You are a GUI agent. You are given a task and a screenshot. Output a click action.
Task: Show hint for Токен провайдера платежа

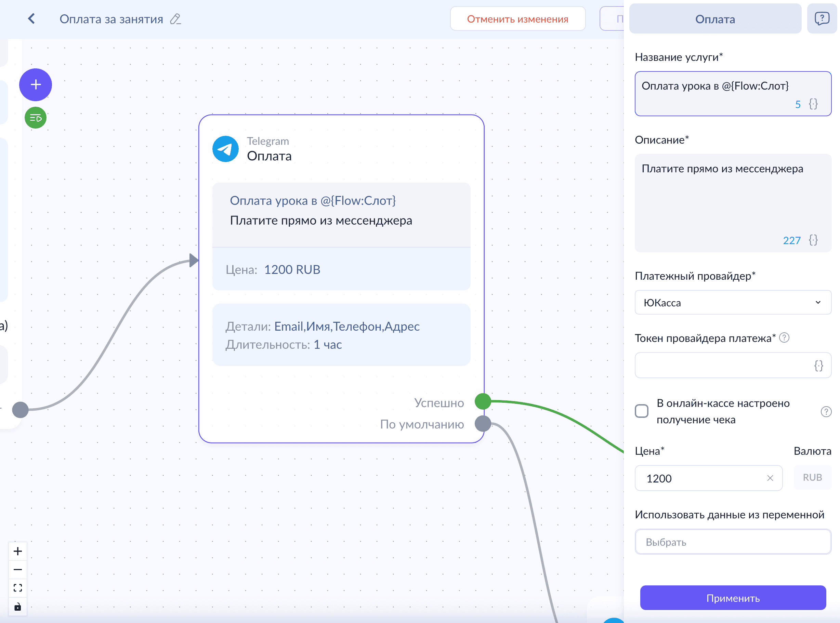tap(784, 337)
